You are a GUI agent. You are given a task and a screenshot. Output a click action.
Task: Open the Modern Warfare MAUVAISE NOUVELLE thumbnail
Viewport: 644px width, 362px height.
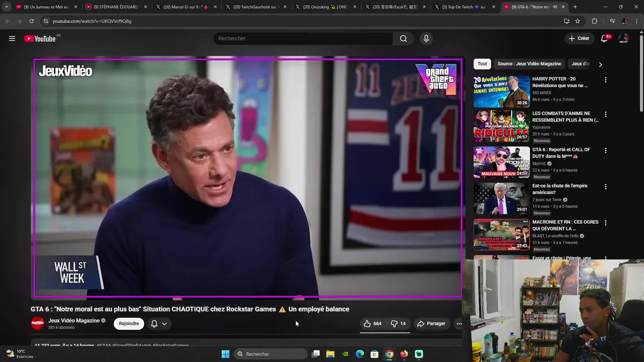point(502,162)
